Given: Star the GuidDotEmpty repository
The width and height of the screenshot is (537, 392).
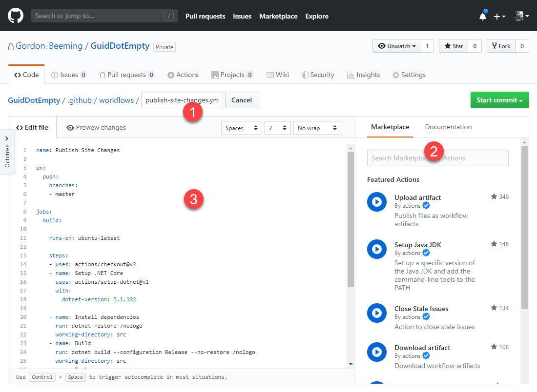Looking at the screenshot, I should coord(454,46).
